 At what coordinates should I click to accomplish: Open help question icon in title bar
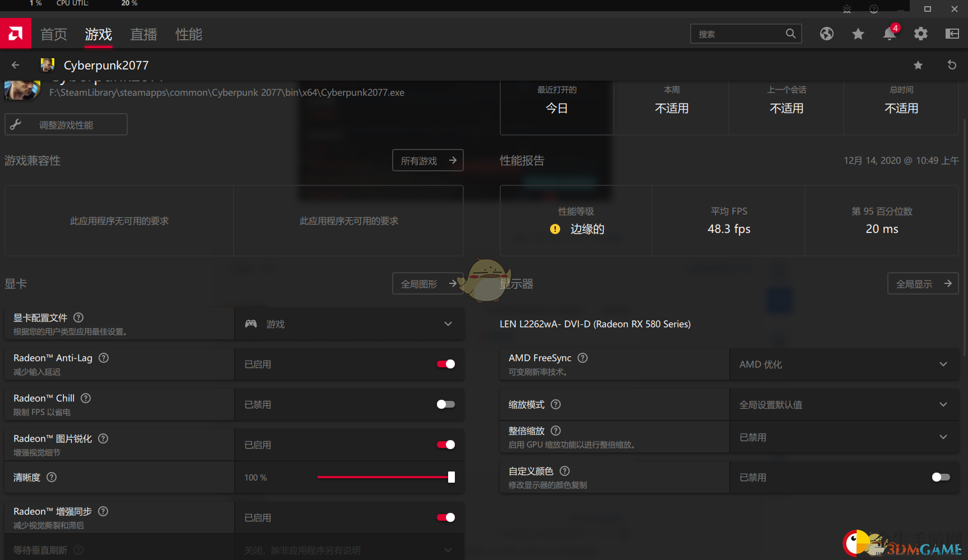click(x=874, y=9)
